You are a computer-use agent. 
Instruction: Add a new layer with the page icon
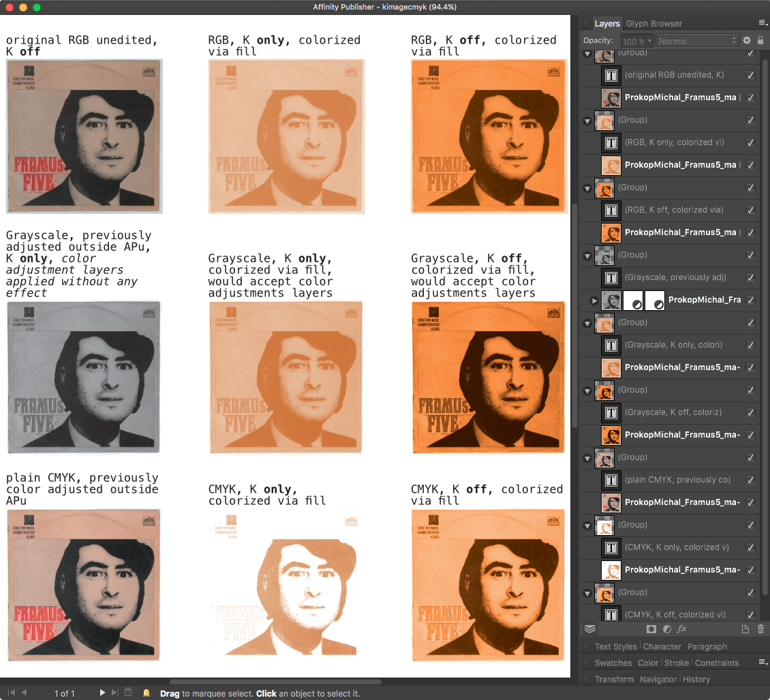[745, 628]
